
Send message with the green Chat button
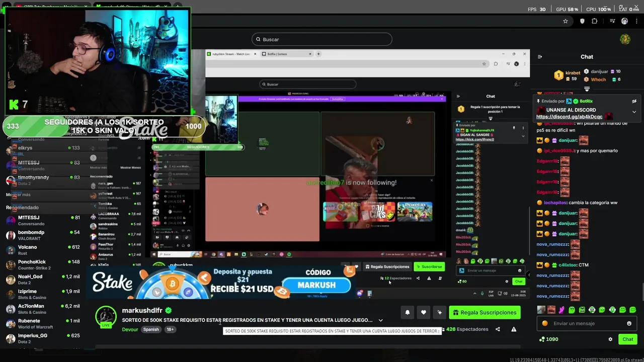point(627,339)
